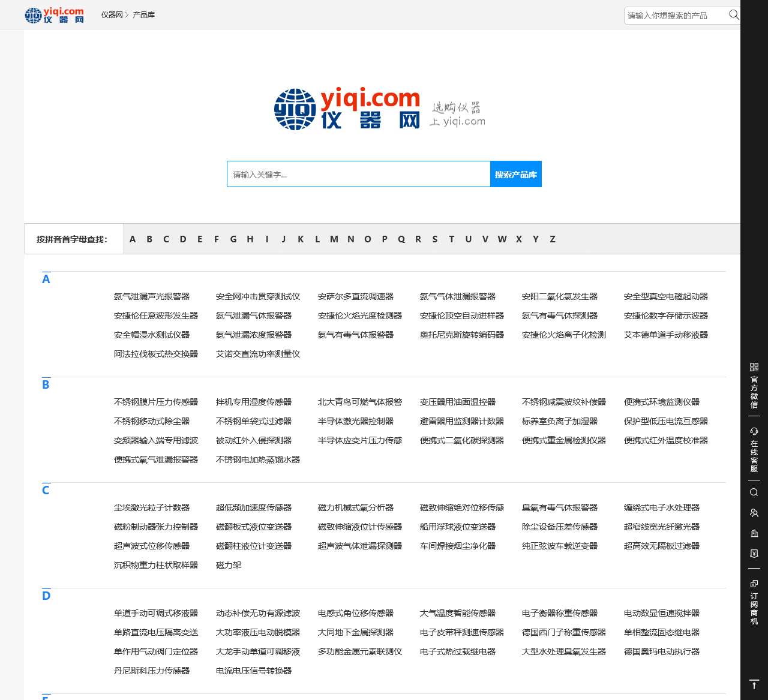The width and height of the screenshot is (768, 700).
Task: Click the main keyword search box
Action: tap(359, 174)
